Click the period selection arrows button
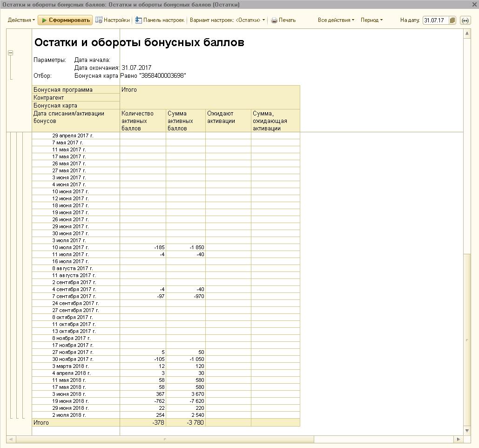The image size is (479, 448). pyautogui.click(x=465, y=20)
